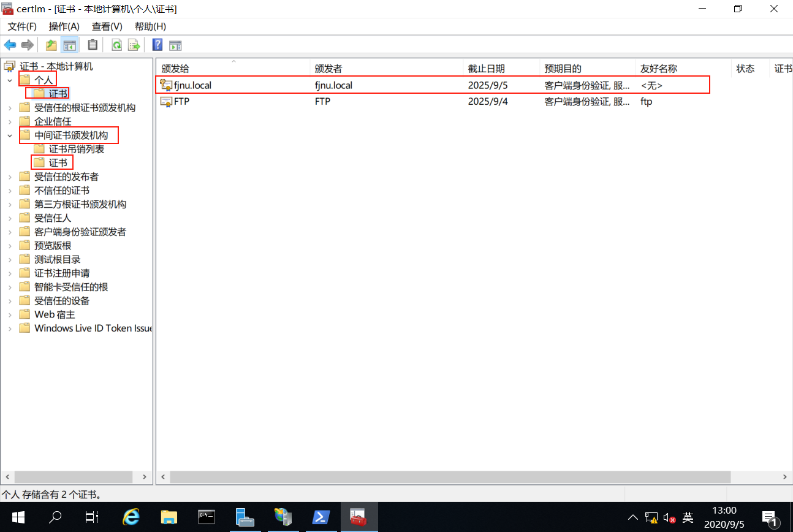Open the 查看 menu
Viewport: 793px width, 532px height.
pos(107,26)
